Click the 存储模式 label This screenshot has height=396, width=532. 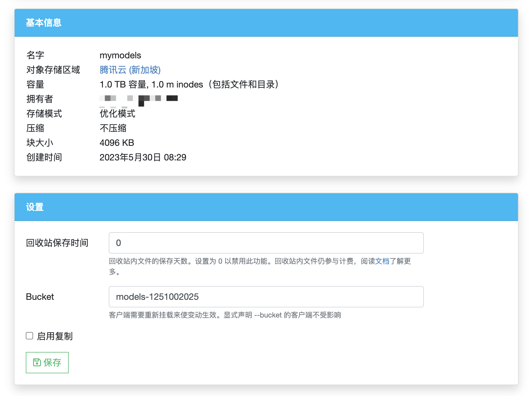pos(44,114)
